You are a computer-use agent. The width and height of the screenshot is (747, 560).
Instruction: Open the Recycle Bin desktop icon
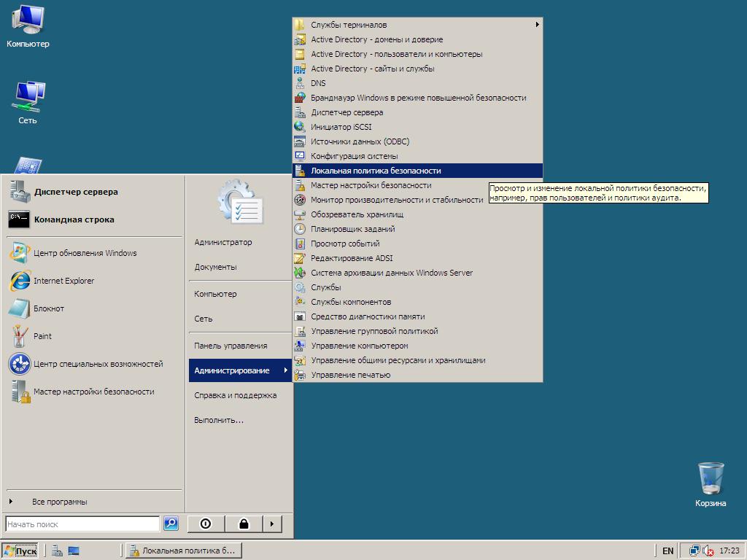point(711,478)
